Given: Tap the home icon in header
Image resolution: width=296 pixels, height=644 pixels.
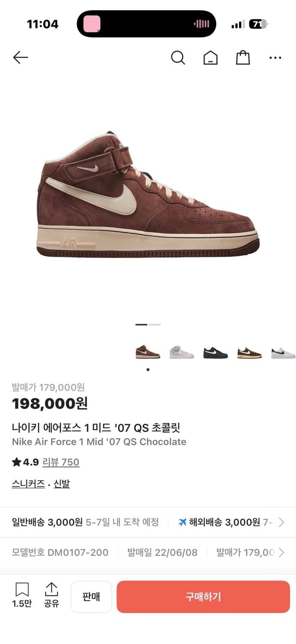Looking at the screenshot, I should (x=210, y=58).
